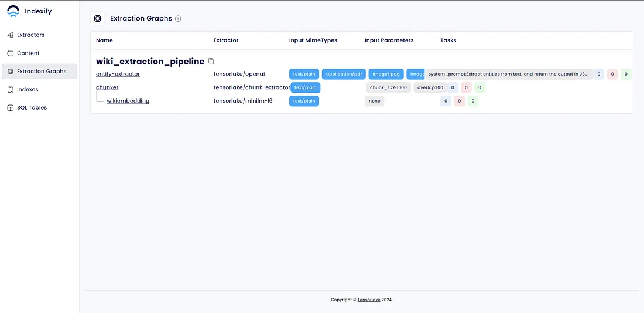
Task: Click the tensorlake/minilm-l6 text
Action: tap(243, 101)
